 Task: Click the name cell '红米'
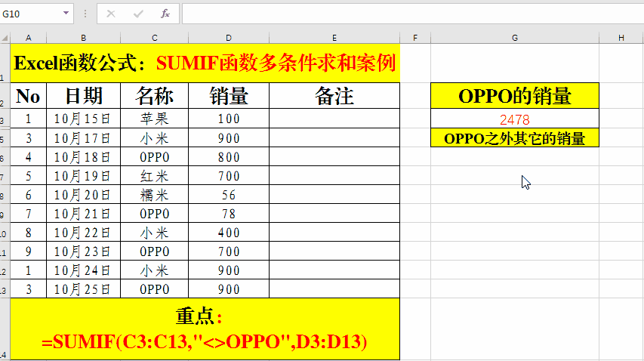(x=155, y=176)
